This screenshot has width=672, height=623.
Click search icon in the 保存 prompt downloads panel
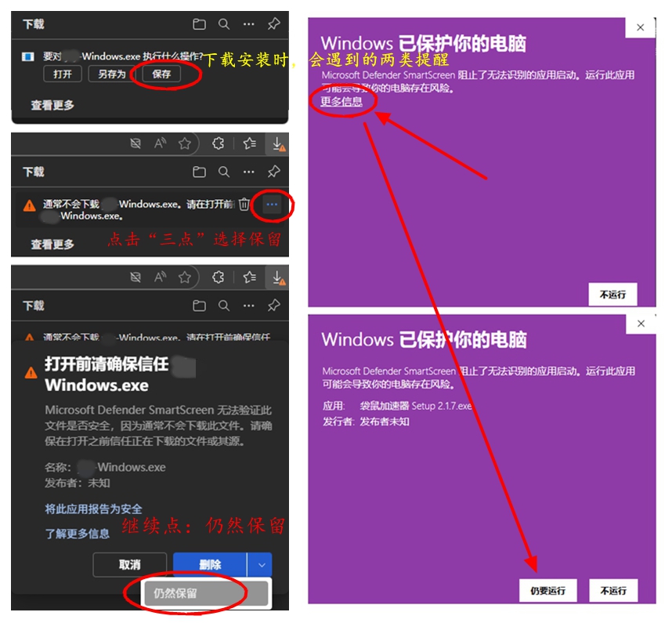pos(224,24)
